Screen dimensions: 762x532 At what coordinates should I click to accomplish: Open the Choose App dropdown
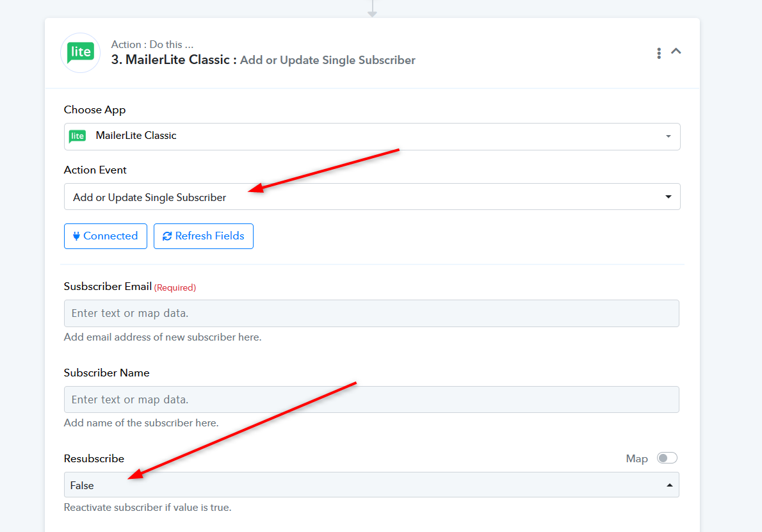coord(372,136)
